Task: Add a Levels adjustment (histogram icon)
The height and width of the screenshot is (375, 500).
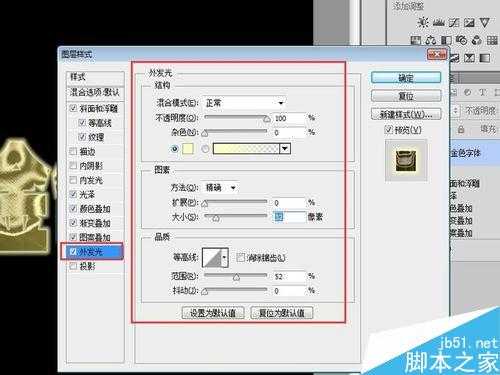Action: coord(439,23)
